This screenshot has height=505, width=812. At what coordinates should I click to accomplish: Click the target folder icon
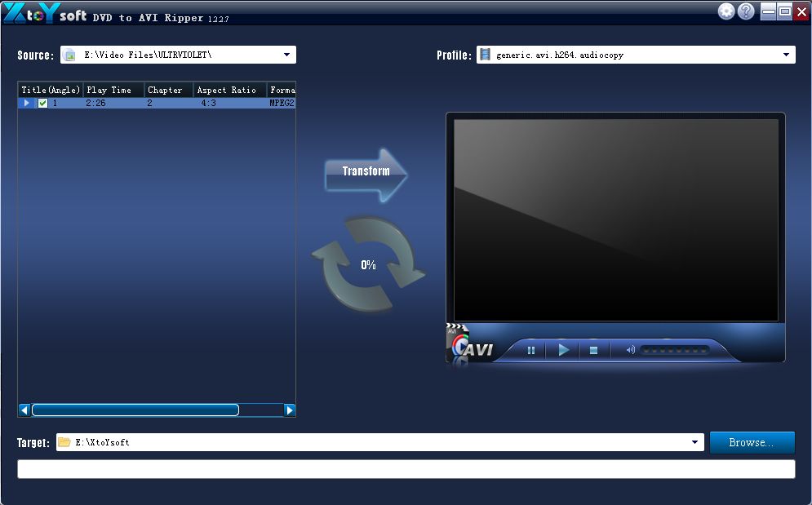click(64, 442)
